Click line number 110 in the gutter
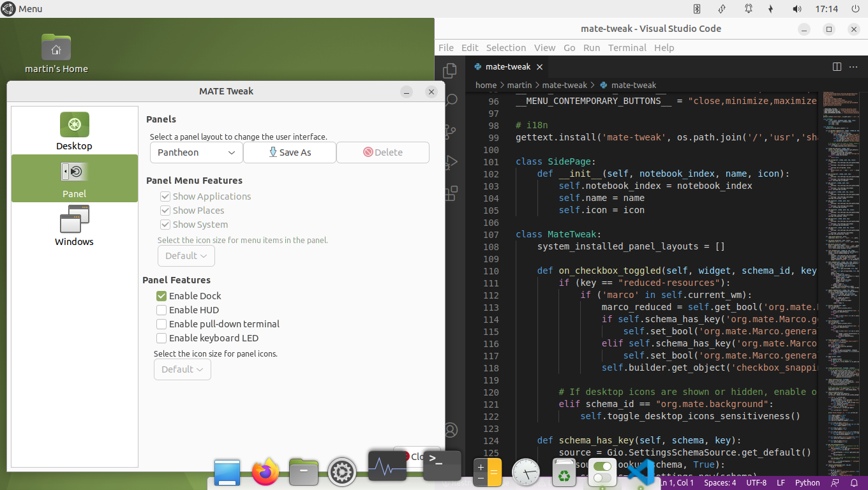The image size is (868, 490). (x=491, y=271)
